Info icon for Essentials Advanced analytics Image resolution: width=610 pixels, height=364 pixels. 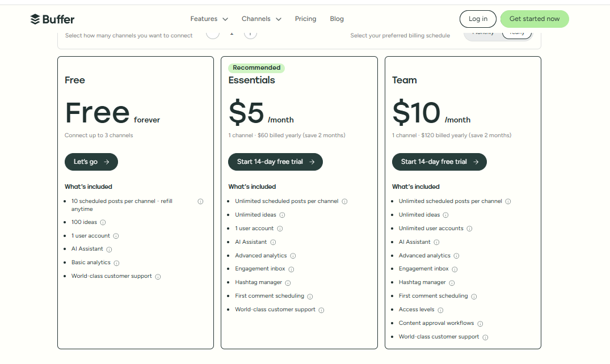point(293,256)
